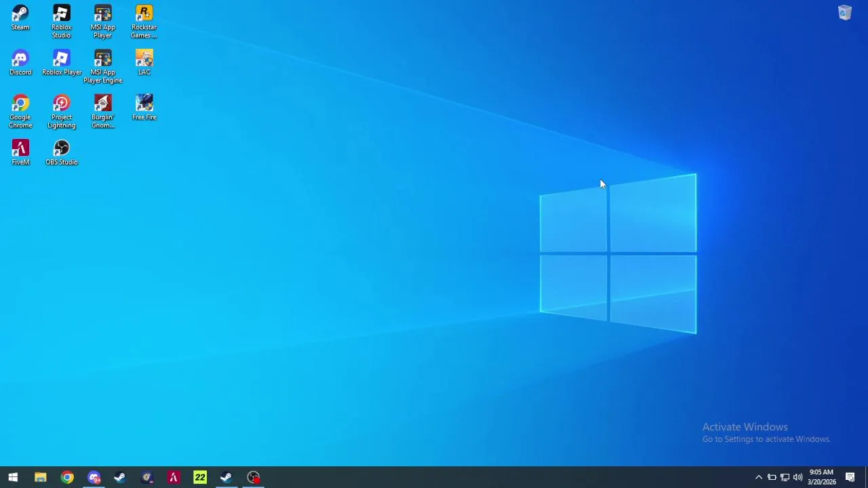This screenshot has height=488, width=868.
Task: Select the MSI App Player desktop shortcut
Action: [102, 22]
